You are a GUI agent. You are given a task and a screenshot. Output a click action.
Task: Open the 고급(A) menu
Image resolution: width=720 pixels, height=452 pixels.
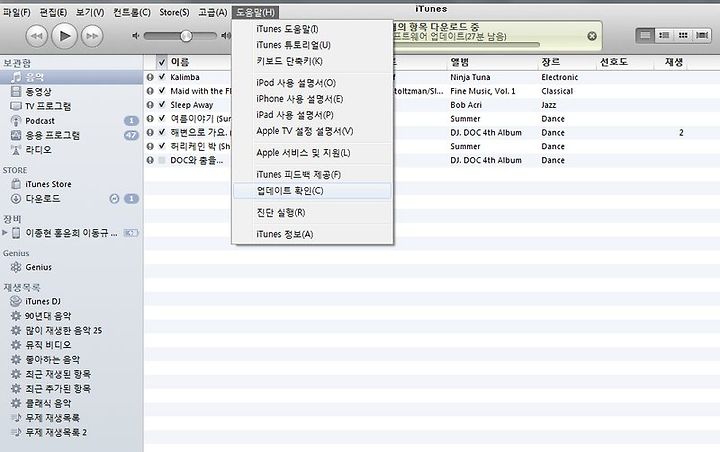(x=213, y=12)
